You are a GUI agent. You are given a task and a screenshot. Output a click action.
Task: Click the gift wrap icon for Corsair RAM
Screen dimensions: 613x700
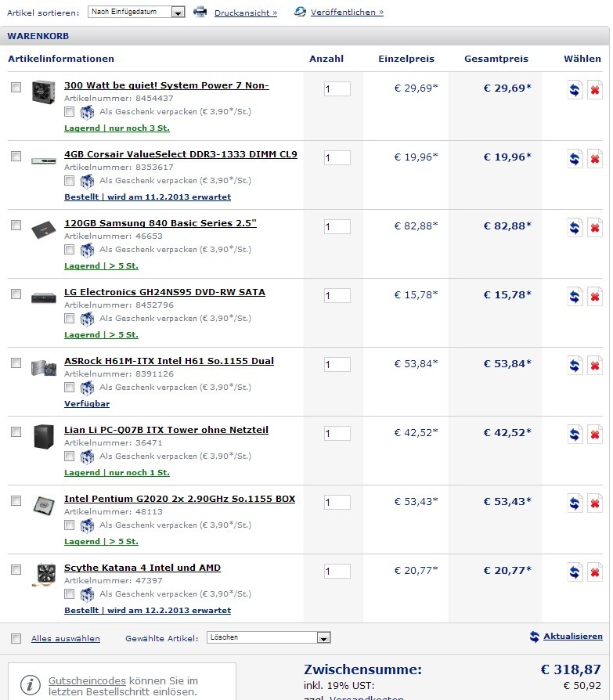click(x=87, y=181)
